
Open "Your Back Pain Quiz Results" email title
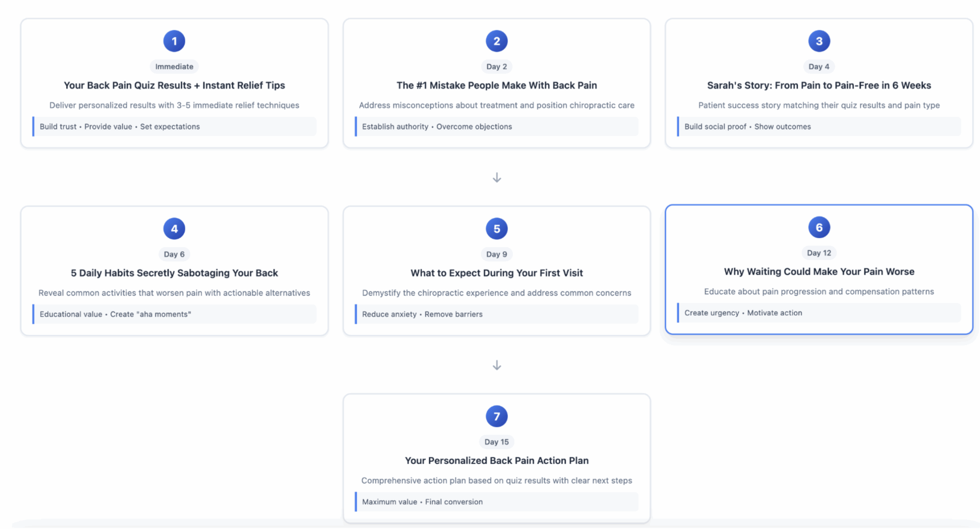tap(174, 85)
